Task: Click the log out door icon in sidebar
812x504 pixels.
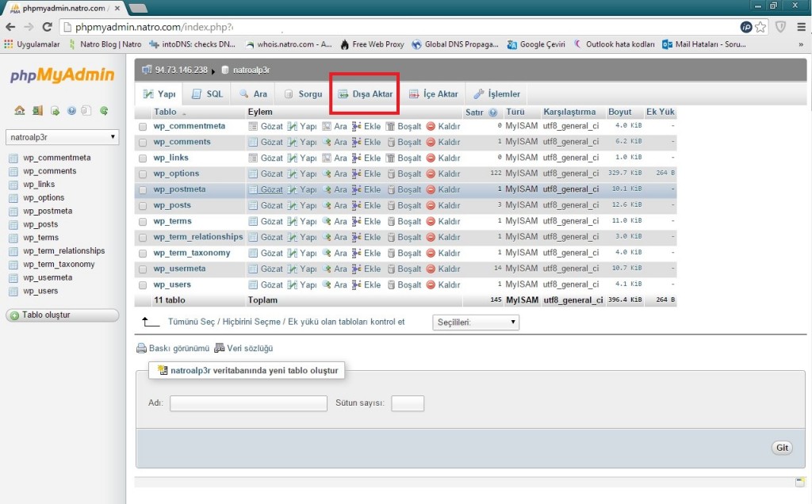Action: [x=37, y=110]
